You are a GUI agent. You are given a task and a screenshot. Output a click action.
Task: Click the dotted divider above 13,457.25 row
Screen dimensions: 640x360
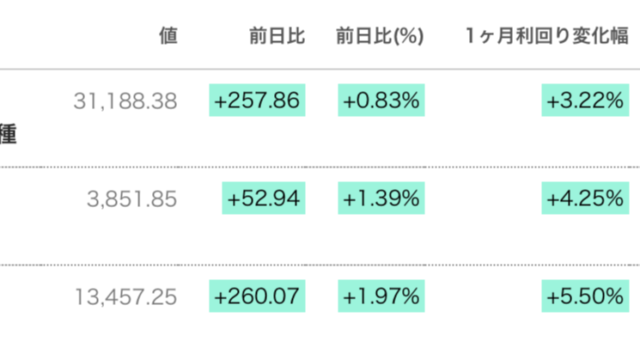[x=320, y=265]
